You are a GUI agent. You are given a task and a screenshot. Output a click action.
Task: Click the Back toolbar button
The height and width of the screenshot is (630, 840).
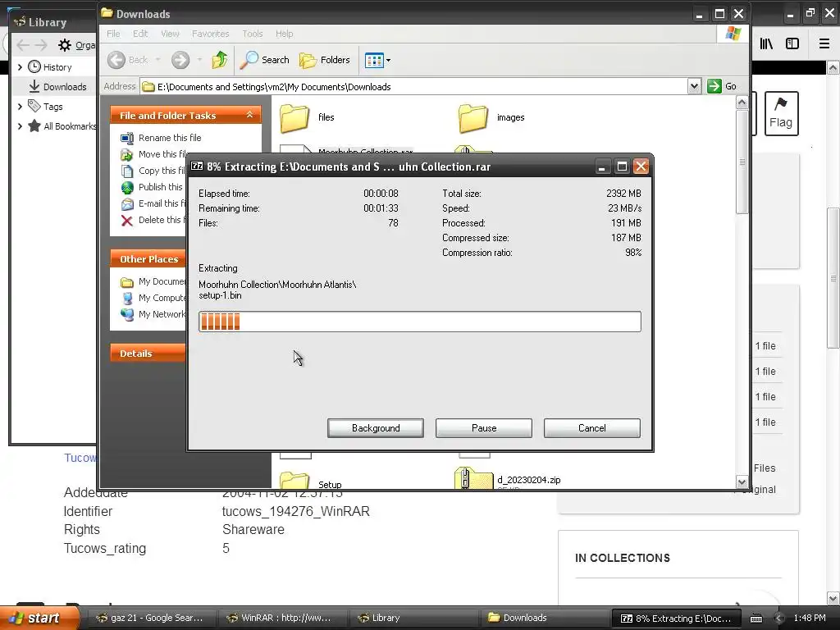128,60
